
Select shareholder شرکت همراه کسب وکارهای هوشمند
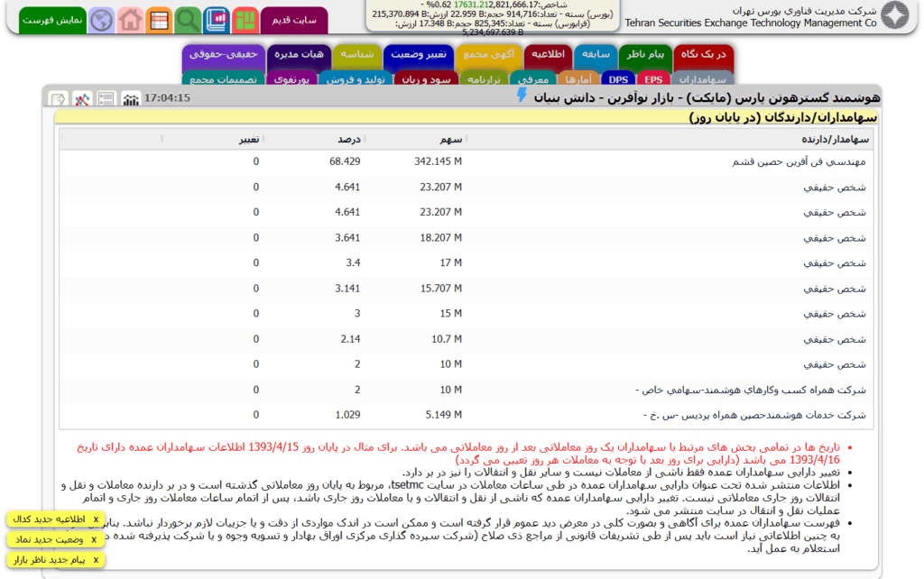[x=750, y=390]
